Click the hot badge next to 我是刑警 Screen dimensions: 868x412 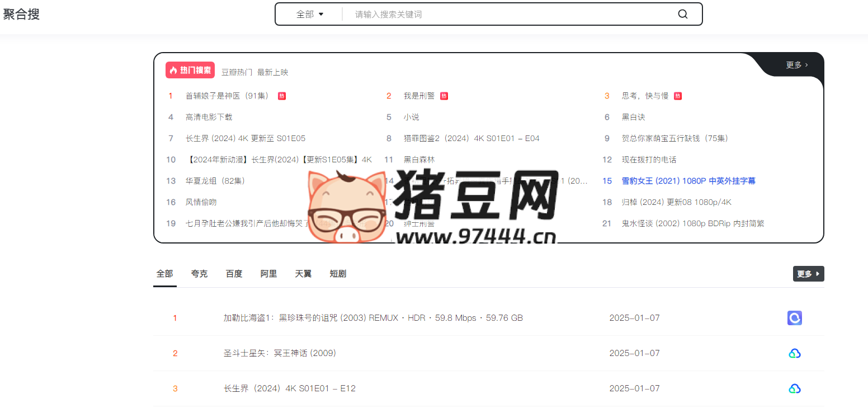(x=444, y=96)
